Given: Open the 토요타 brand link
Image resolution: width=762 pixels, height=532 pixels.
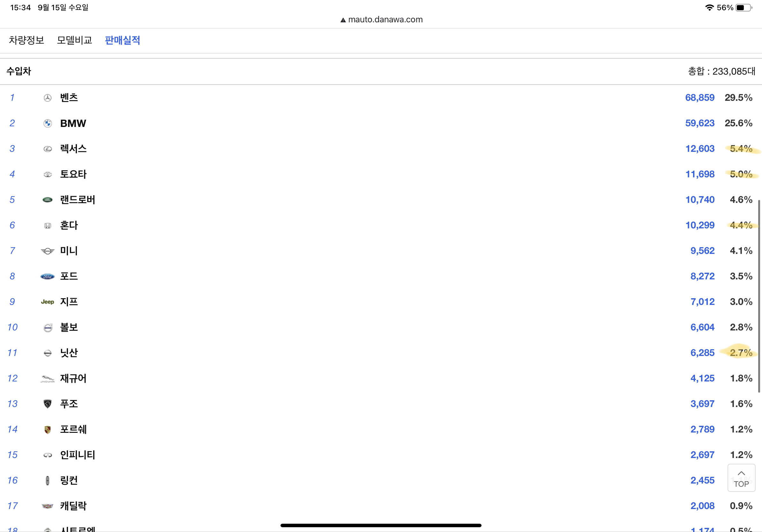Looking at the screenshot, I should [x=73, y=174].
